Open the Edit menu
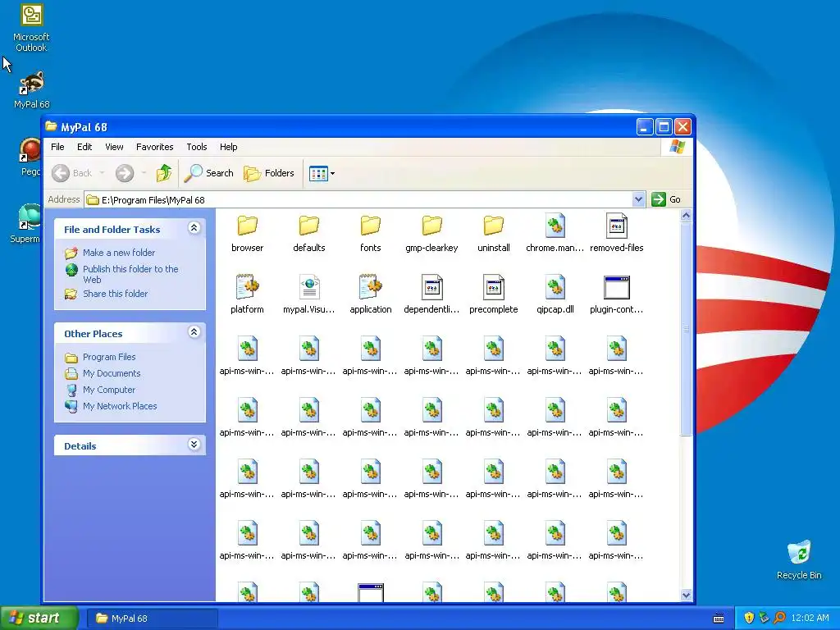840x630 pixels. (84, 147)
